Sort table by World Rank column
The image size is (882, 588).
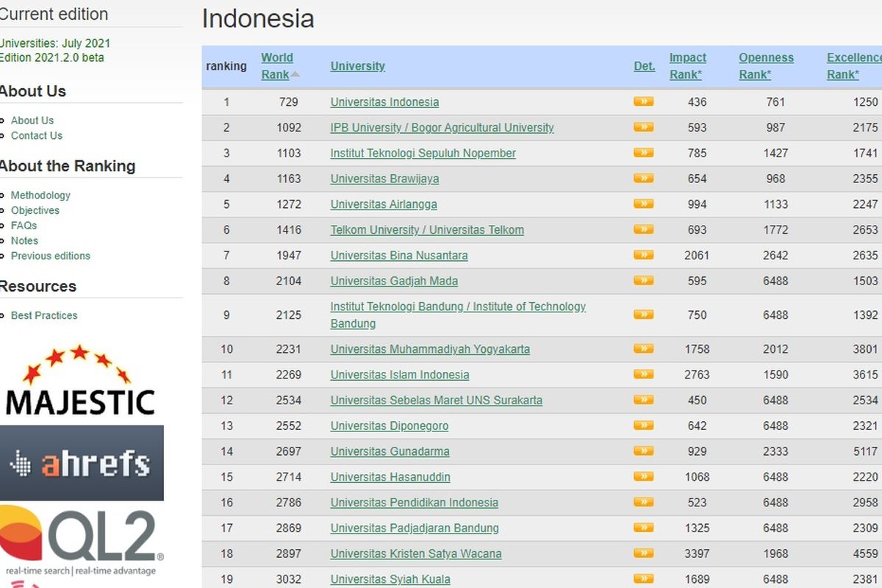[x=277, y=66]
